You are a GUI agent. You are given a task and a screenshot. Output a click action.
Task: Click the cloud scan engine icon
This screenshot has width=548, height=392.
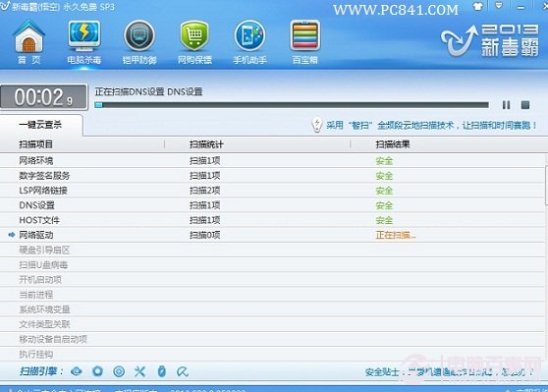[77, 371]
